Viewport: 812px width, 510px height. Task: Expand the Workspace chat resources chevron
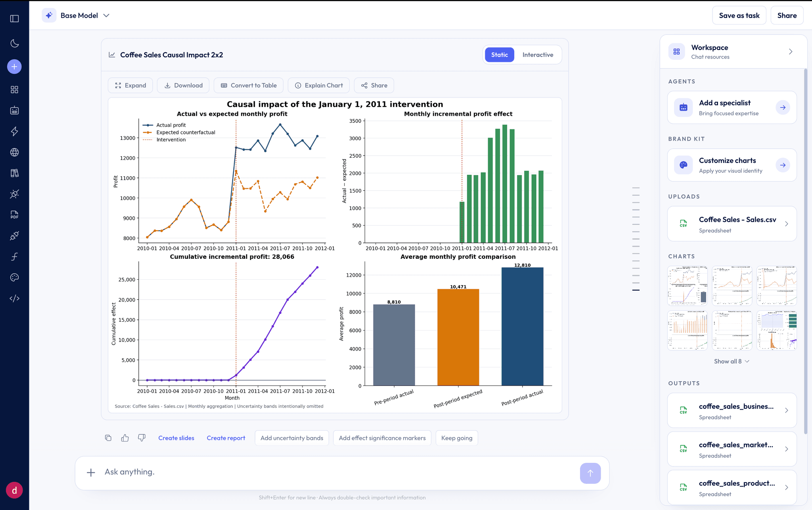[x=791, y=52]
